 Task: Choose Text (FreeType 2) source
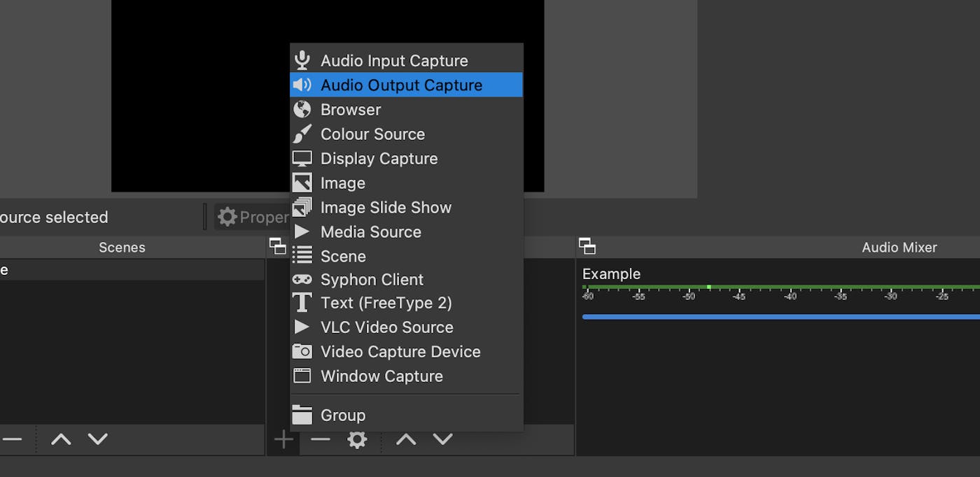[x=406, y=303]
